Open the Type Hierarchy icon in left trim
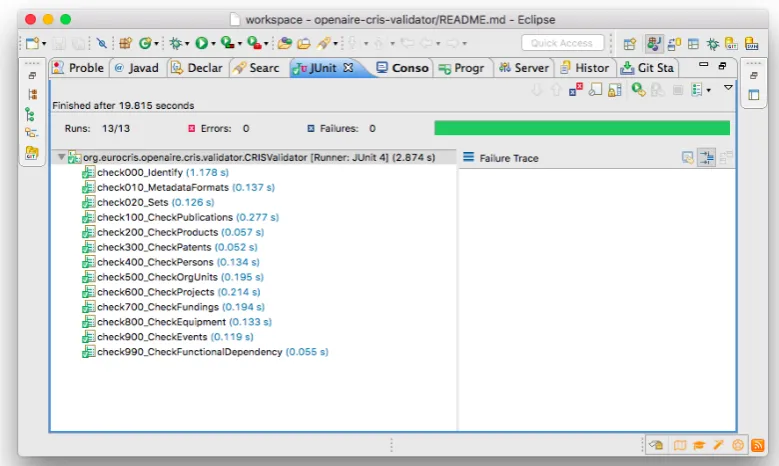779x466 pixels. tap(30, 114)
